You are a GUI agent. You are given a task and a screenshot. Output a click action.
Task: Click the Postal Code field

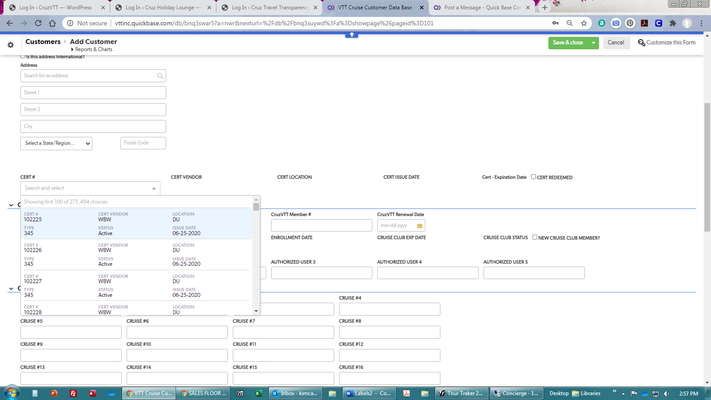point(143,143)
